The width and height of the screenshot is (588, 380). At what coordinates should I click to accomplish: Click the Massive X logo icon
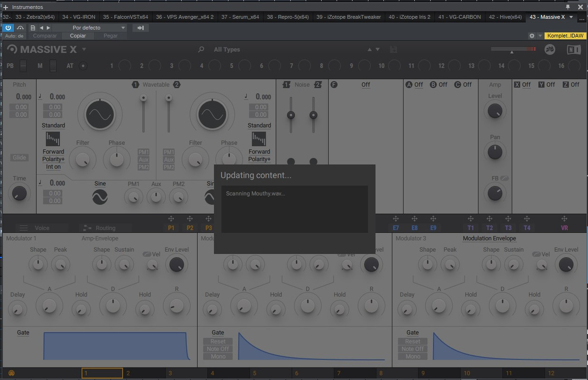point(12,49)
